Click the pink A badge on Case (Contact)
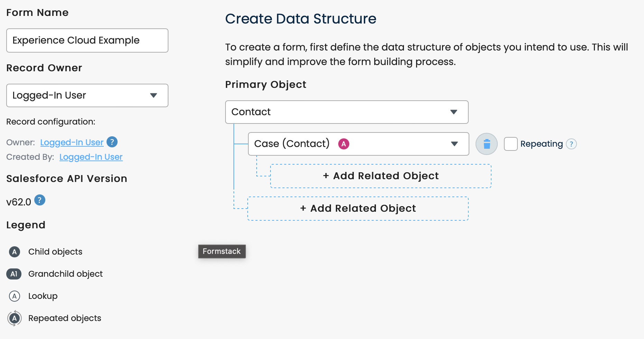This screenshot has width=644, height=339. click(343, 144)
